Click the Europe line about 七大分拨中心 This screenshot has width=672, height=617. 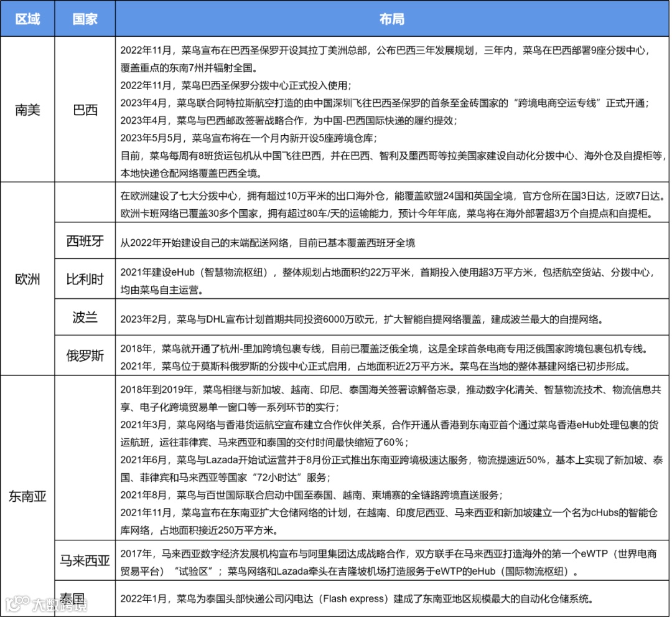(392, 196)
